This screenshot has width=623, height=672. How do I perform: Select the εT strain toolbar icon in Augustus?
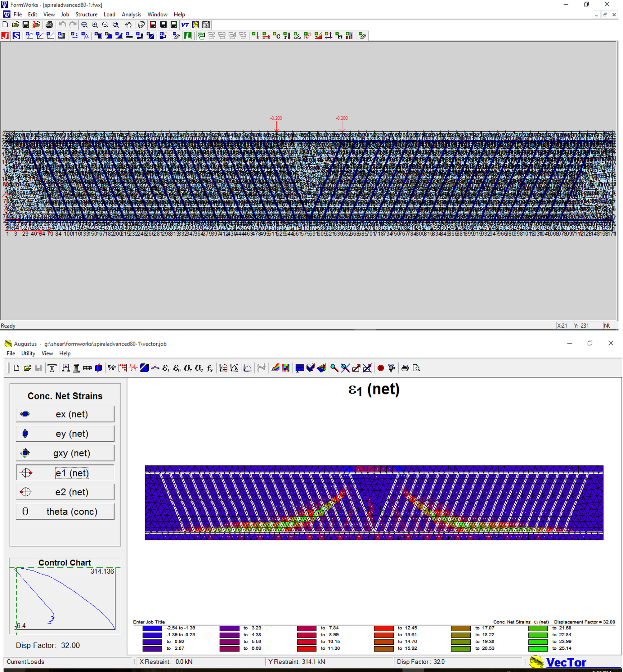point(166,368)
